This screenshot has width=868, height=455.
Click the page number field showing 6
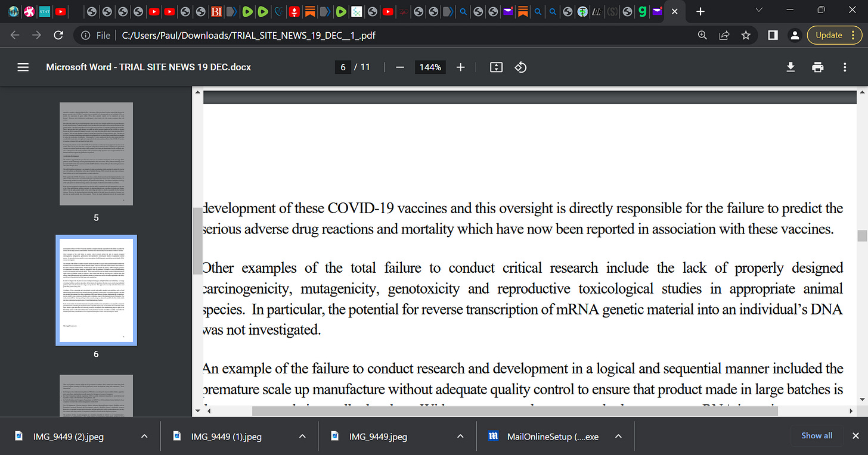pyautogui.click(x=343, y=67)
